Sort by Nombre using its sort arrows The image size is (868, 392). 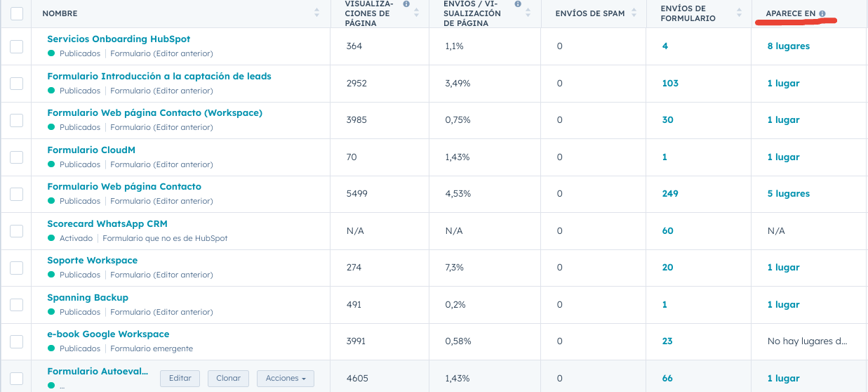[x=316, y=13]
